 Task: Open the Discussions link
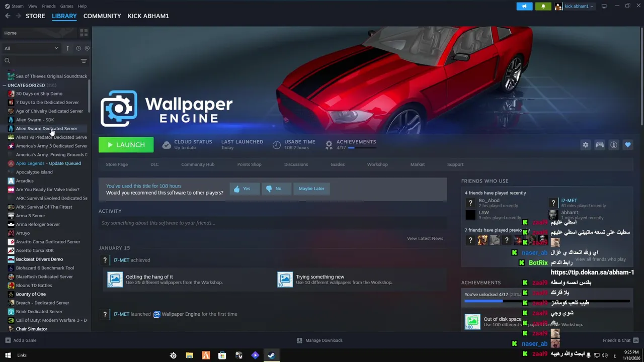(296, 164)
